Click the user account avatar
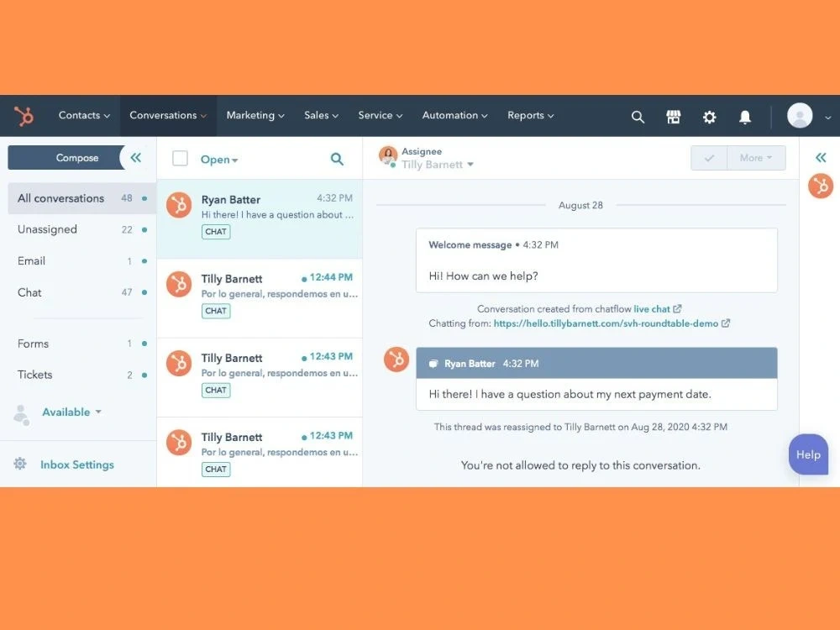This screenshot has width=840, height=630. pyautogui.click(x=800, y=116)
